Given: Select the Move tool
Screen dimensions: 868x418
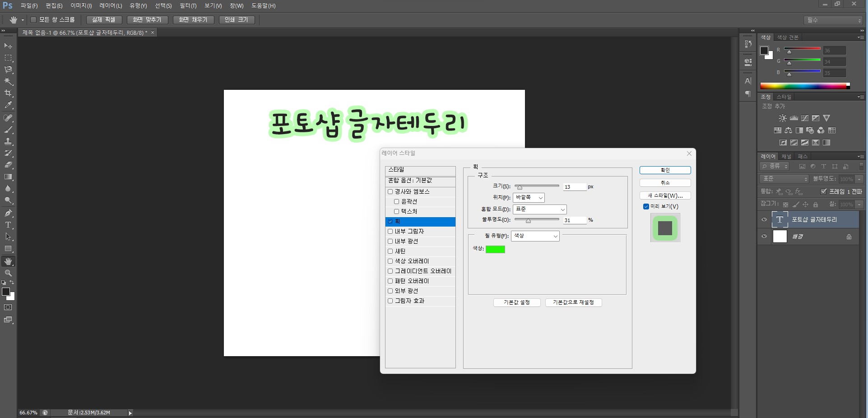Looking at the screenshot, I should 8,46.
